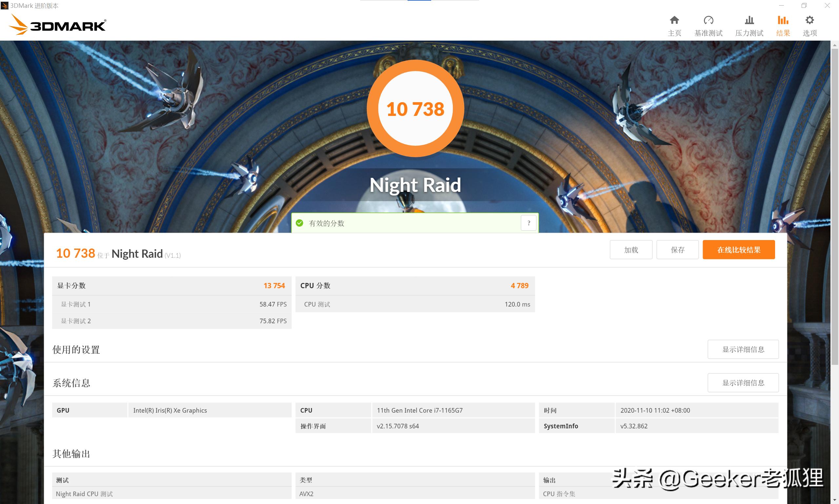Click the green valid score checkmark
This screenshot has height=504, width=839.
pyautogui.click(x=299, y=223)
